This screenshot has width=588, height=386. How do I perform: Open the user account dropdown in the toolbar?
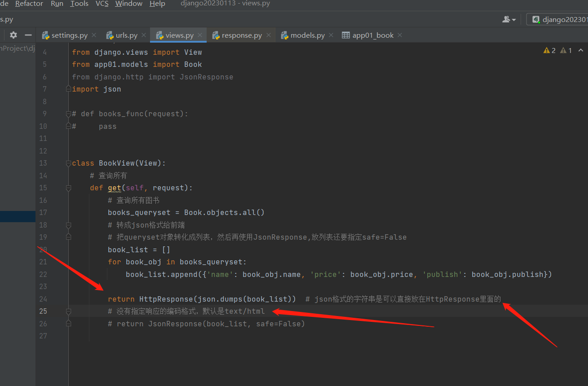tap(509, 19)
